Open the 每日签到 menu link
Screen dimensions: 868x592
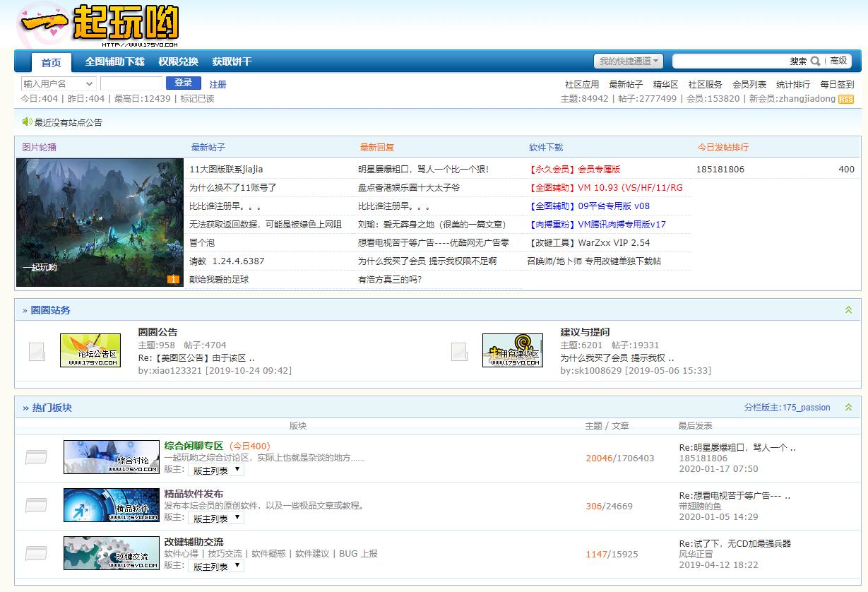coord(837,84)
